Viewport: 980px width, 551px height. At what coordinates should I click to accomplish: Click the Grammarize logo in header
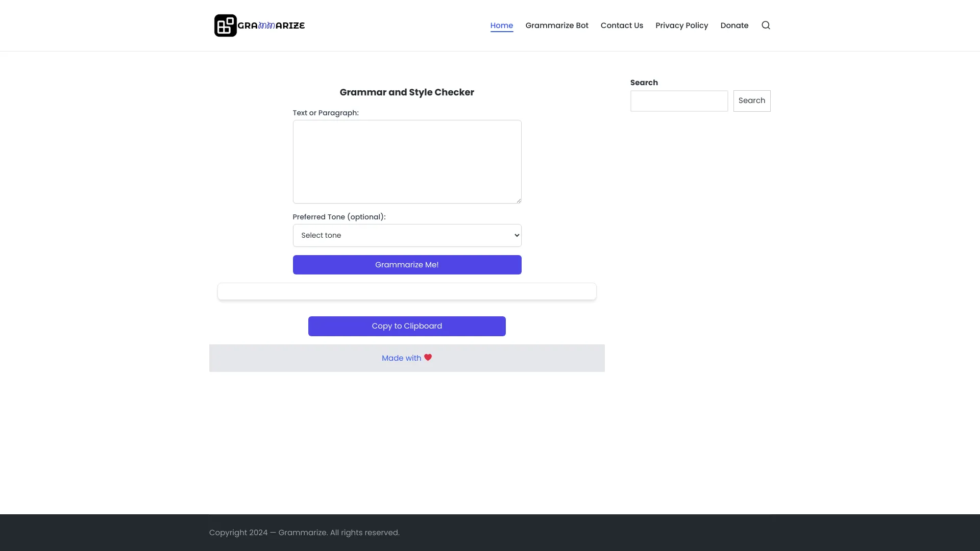(x=259, y=26)
